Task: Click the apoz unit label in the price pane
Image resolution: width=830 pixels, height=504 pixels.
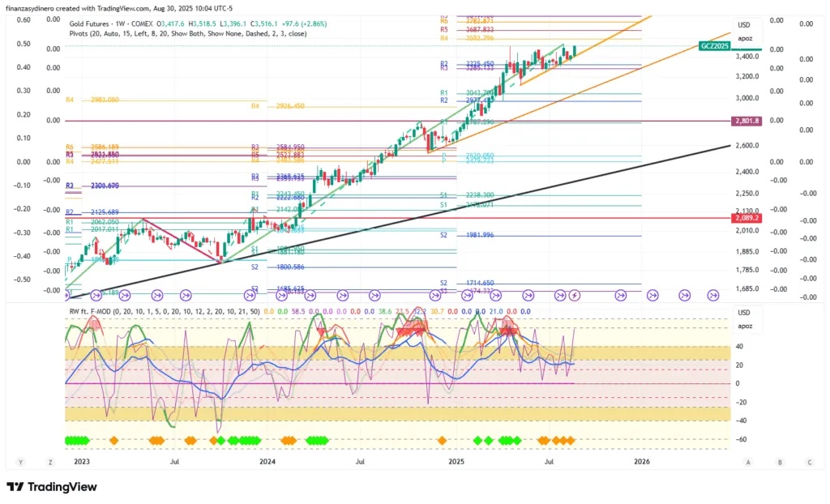Action: pos(745,39)
